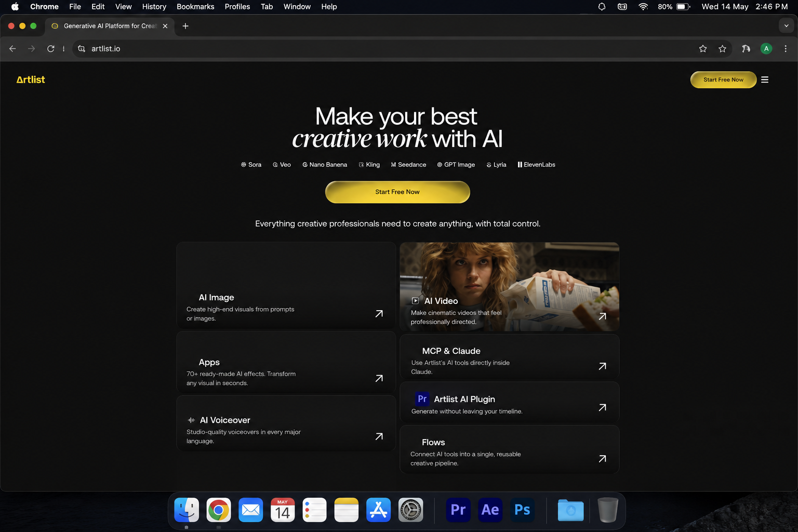Open the Wi-Fi status menu
The height and width of the screenshot is (532, 798).
point(643,7)
